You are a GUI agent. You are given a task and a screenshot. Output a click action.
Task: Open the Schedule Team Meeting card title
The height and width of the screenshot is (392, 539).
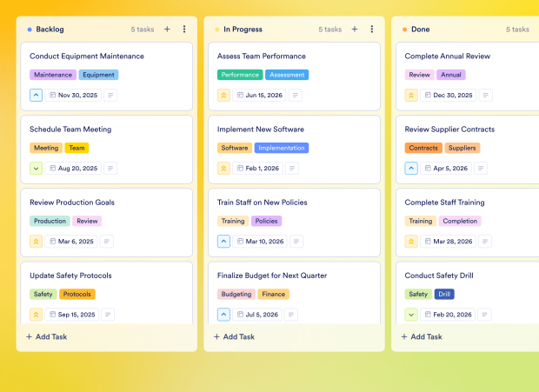pyautogui.click(x=70, y=130)
